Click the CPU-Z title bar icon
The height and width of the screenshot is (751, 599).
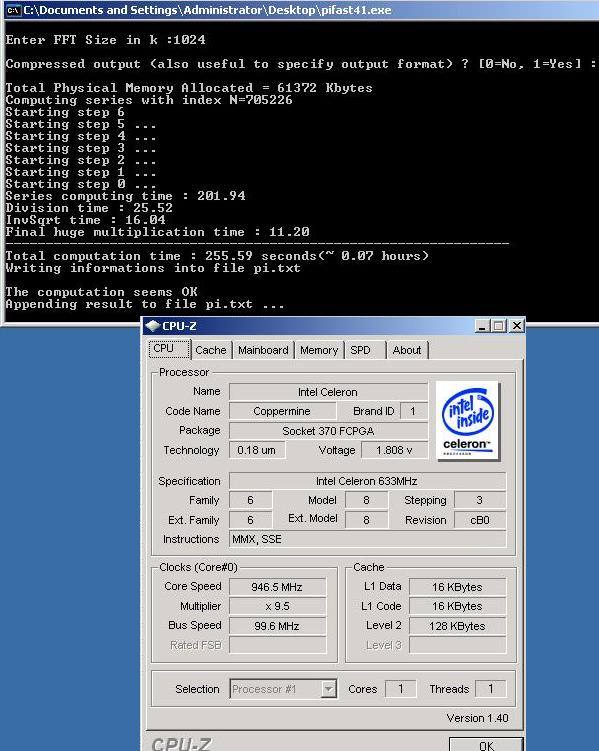point(152,326)
